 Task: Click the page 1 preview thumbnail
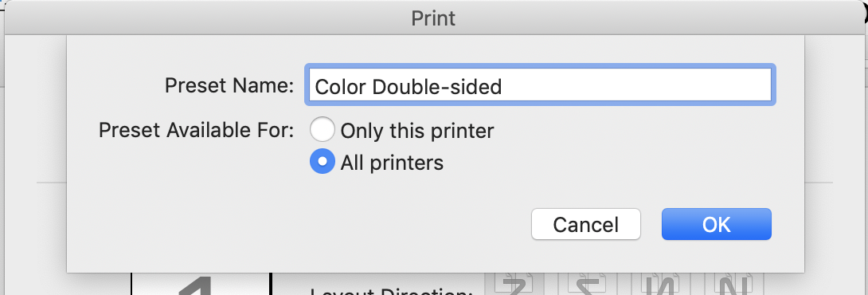[200, 283]
